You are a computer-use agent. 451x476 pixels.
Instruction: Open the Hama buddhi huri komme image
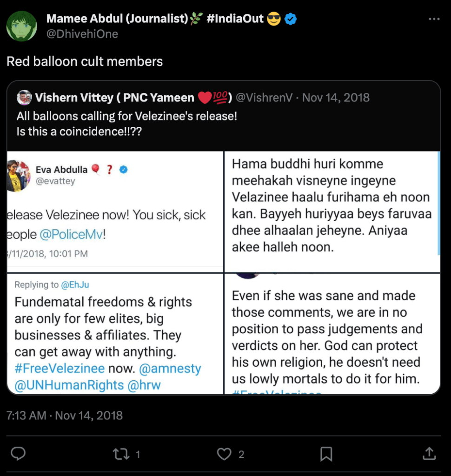(x=332, y=212)
